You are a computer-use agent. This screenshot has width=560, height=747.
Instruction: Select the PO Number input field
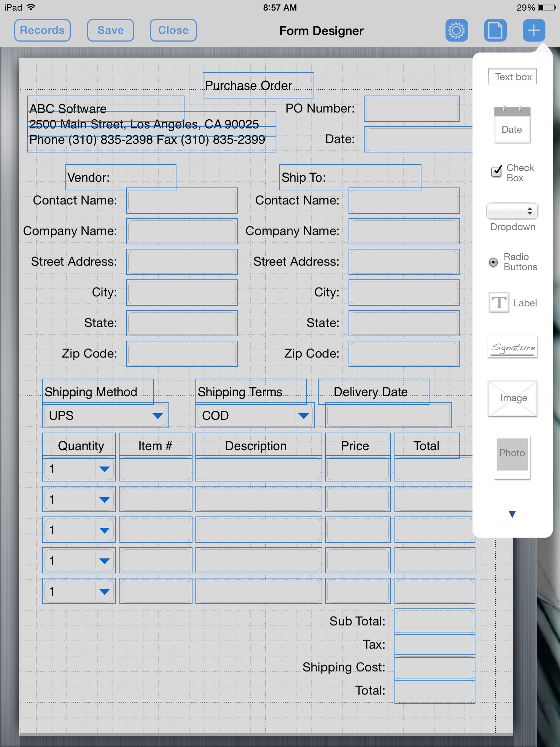click(x=412, y=109)
